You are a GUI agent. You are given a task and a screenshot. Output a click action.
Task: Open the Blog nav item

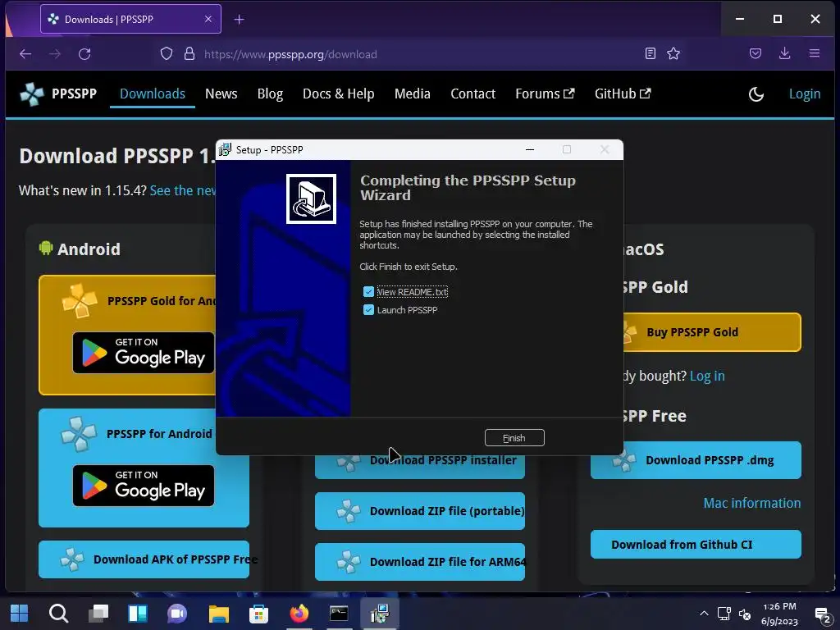pos(270,94)
